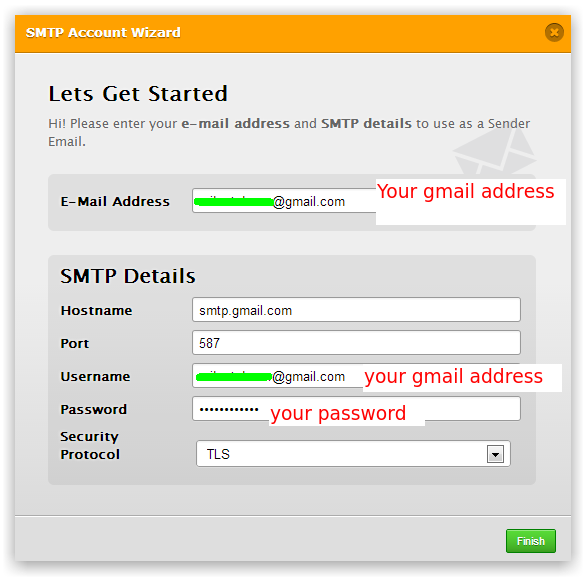Click the Security Protocol label

[90, 445]
